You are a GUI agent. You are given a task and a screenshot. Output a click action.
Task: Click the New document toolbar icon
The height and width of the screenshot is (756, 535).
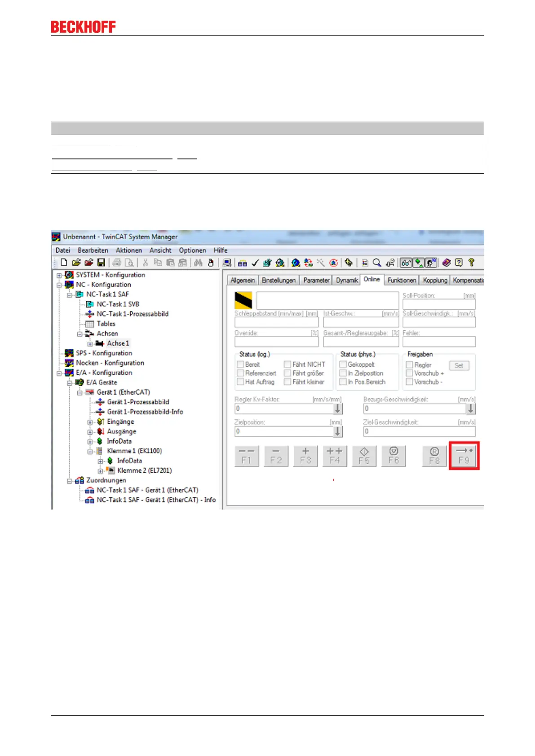pos(64,263)
